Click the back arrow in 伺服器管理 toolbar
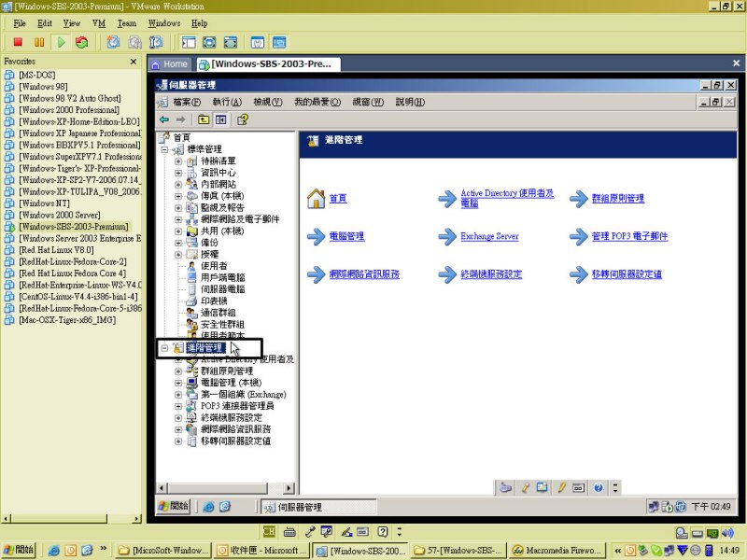This screenshot has height=560, width=747. pyautogui.click(x=164, y=119)
